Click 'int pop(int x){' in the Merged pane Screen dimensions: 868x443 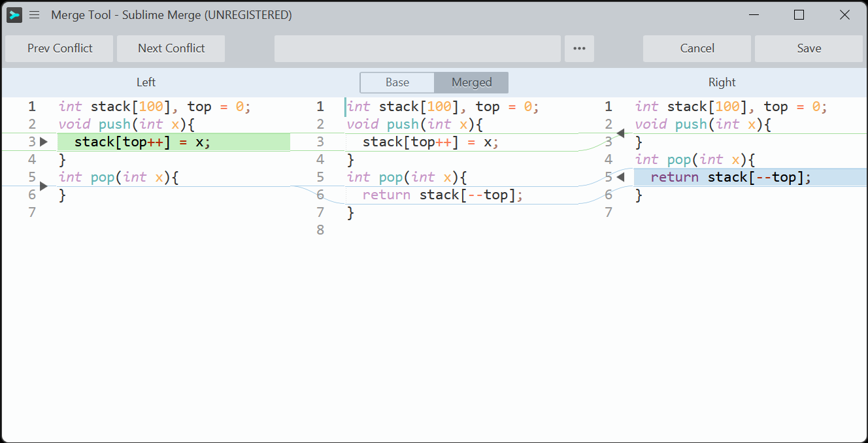(x=407, y=177)
